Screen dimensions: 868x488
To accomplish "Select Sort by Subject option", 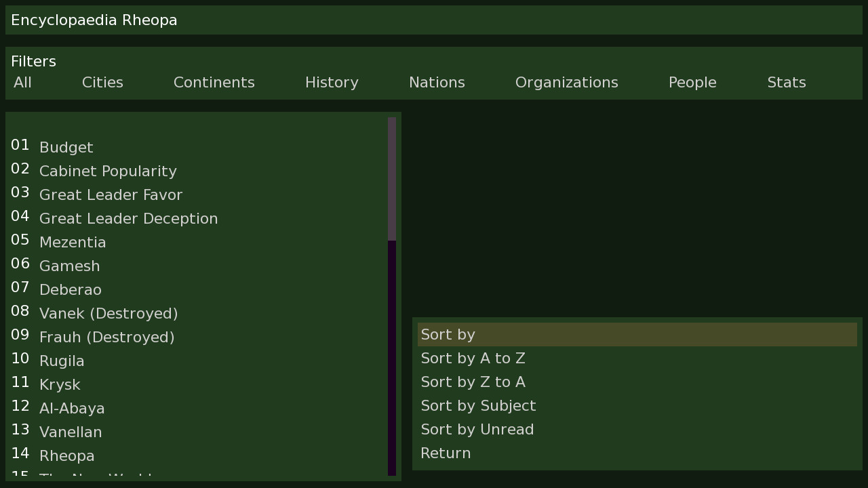I will (x=478, y=405).
